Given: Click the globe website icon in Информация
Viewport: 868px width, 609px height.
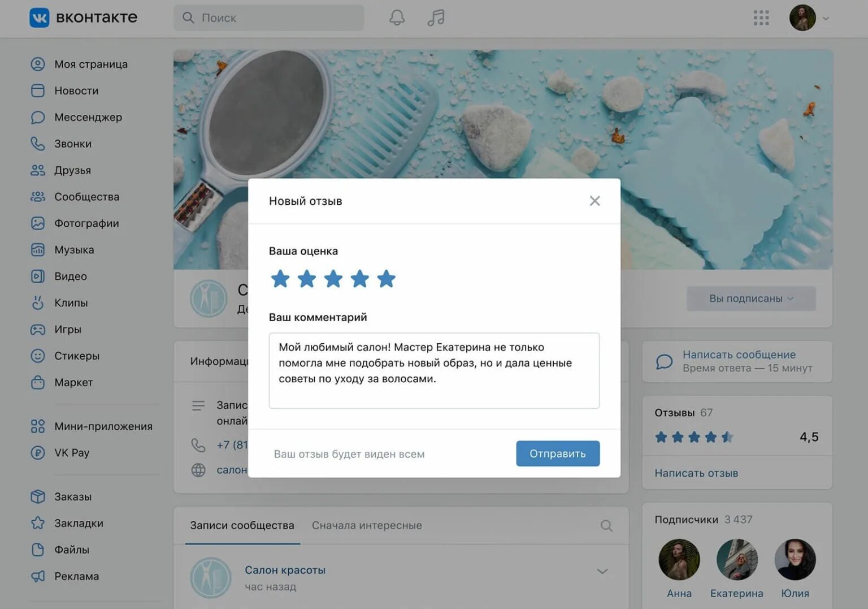Looking at the screenshot, I should point(198,470).
